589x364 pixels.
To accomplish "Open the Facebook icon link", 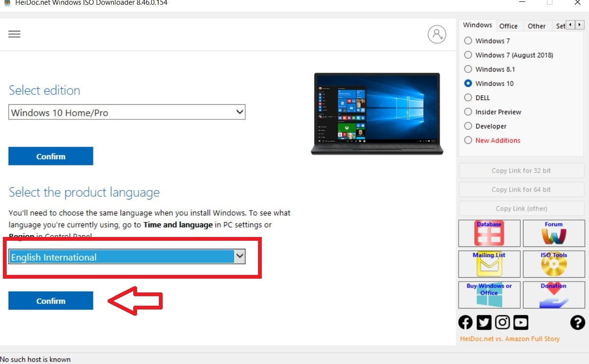I will pyautogui.click(x=466, y=323).
